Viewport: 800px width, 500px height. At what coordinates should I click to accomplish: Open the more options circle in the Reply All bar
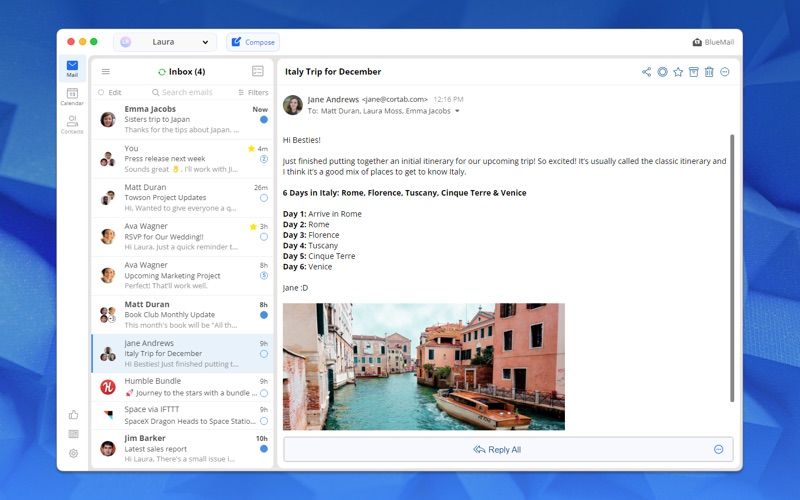tap(718, 449)
